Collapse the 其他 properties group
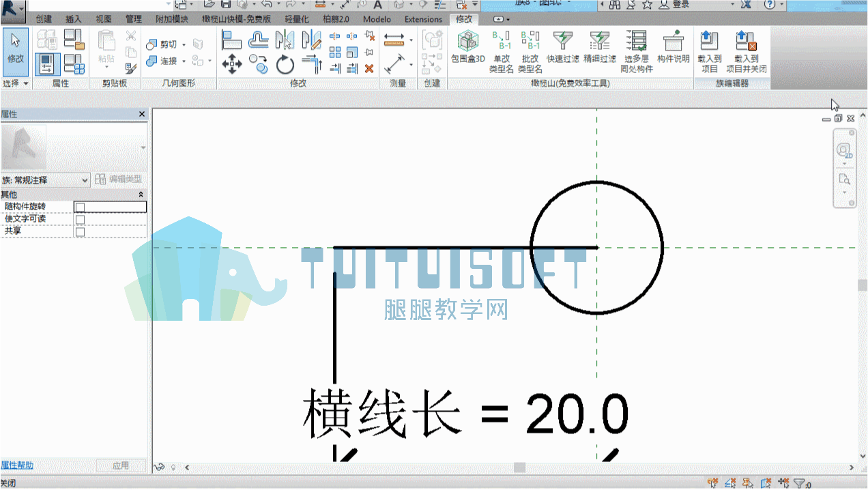This screenshot has width=868, height=490. pos(141,194)
